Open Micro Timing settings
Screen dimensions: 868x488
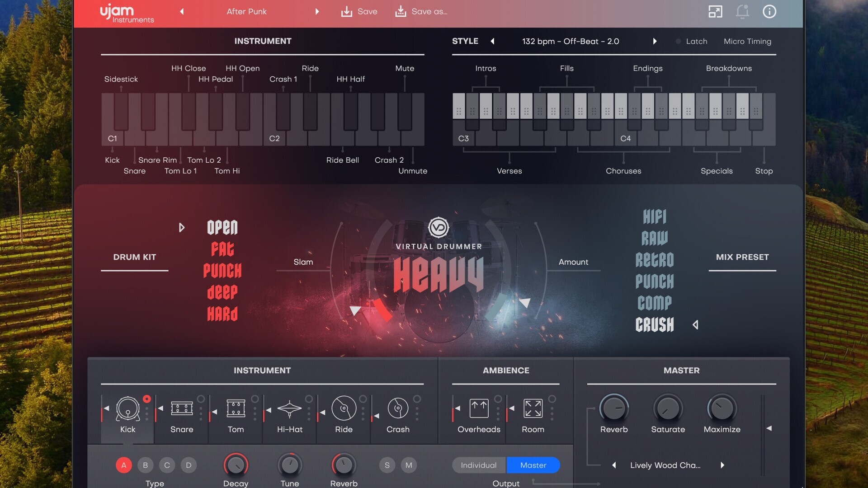click(747, 41)
